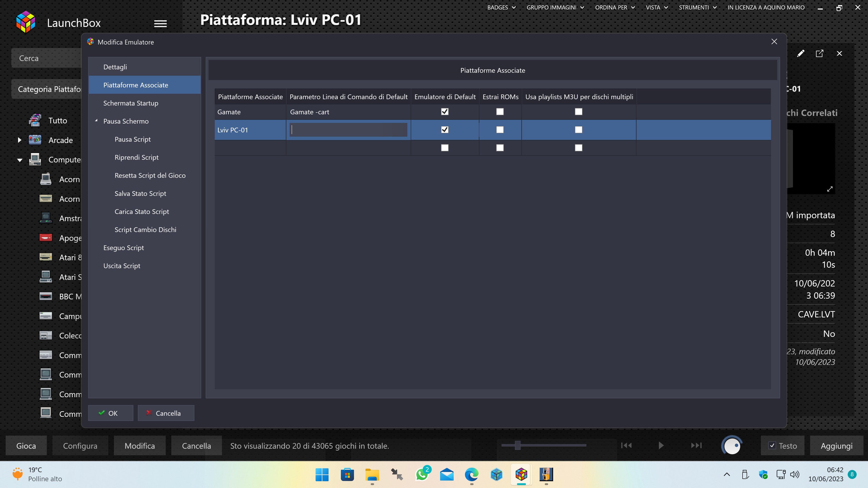Click the BBC Micro platform icon
The image size is (868, 488).
pos(46,296)
